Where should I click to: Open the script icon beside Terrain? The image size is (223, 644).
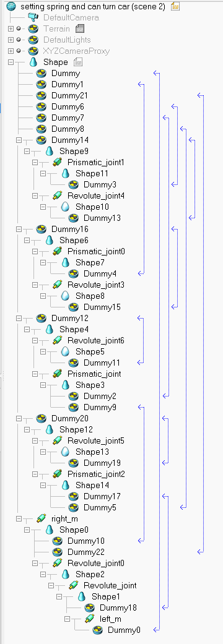pyautogui.click(x=81, y=28)
